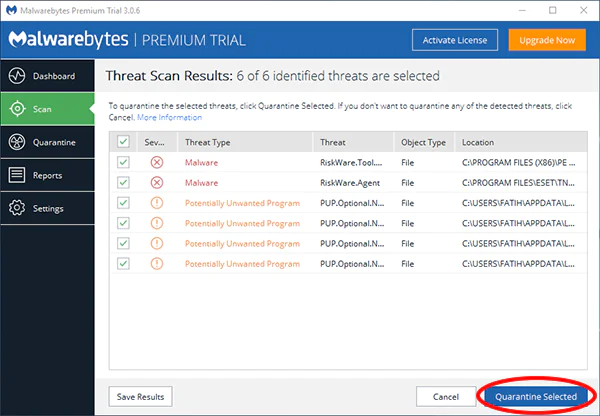Deselect the first Potentially Unwanted Program checkbox

[x=124, y=203]
